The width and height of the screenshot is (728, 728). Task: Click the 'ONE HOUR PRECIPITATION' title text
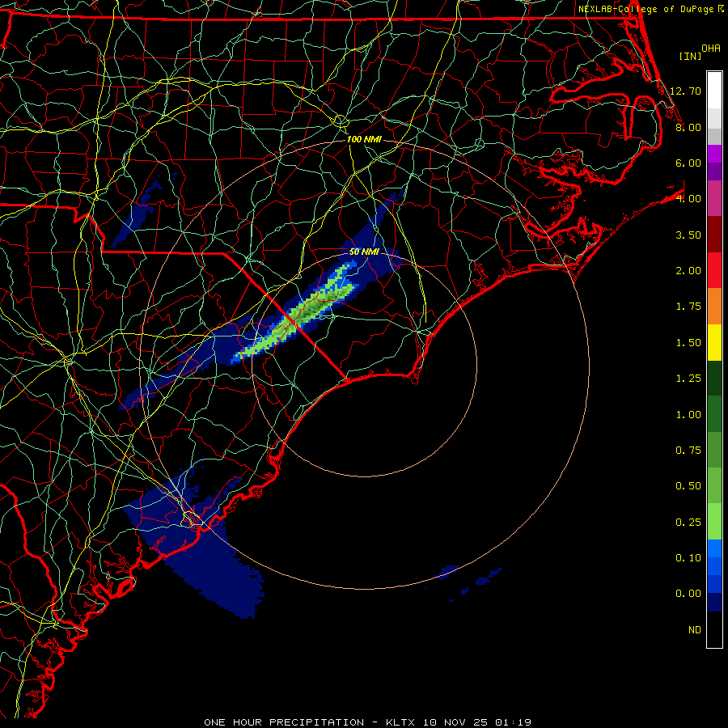(x=284, y=722)
